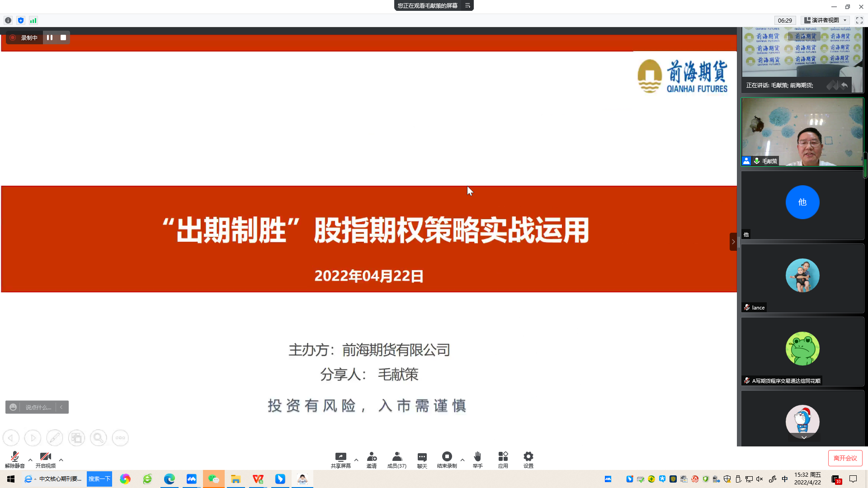
Task: Raise hand with 举手 icon
Action: (478, 460)
